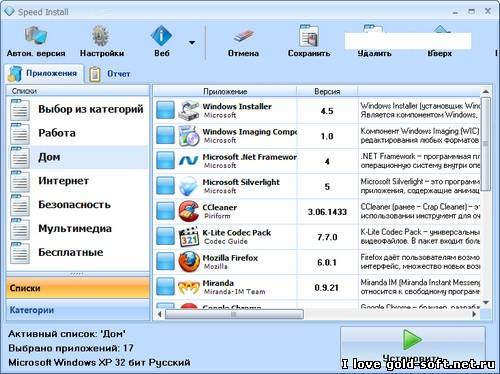Expand the Категории panel section
500x374 pixels.
click(78, 310)
